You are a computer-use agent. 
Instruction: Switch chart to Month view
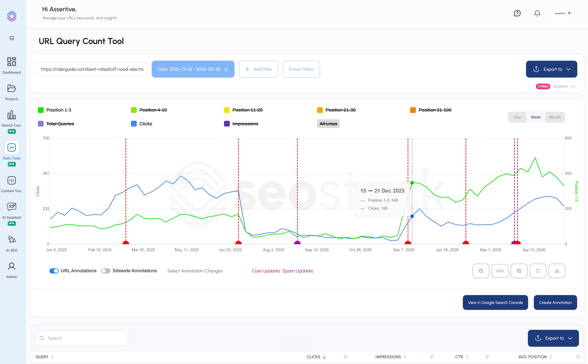tap(555, 117)
